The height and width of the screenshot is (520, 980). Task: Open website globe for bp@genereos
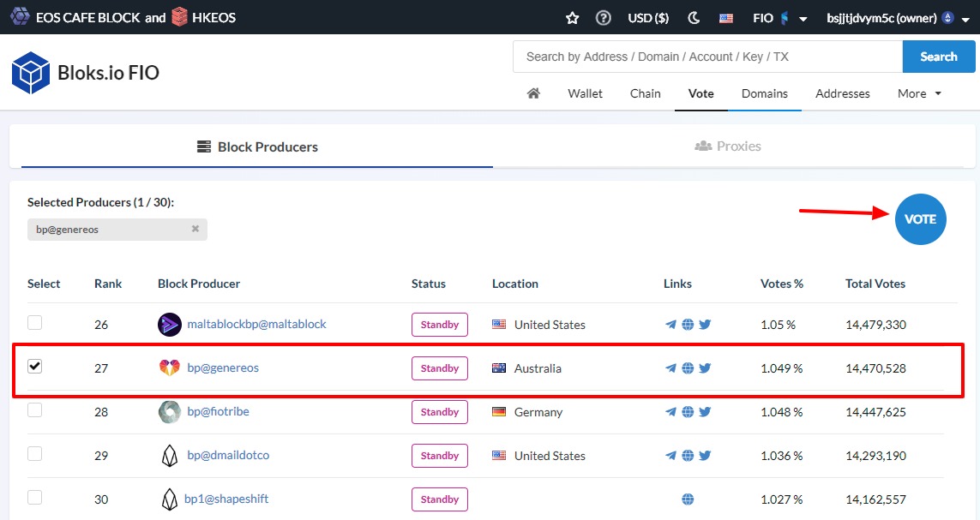pyautogui.click(x=688, y=368)
